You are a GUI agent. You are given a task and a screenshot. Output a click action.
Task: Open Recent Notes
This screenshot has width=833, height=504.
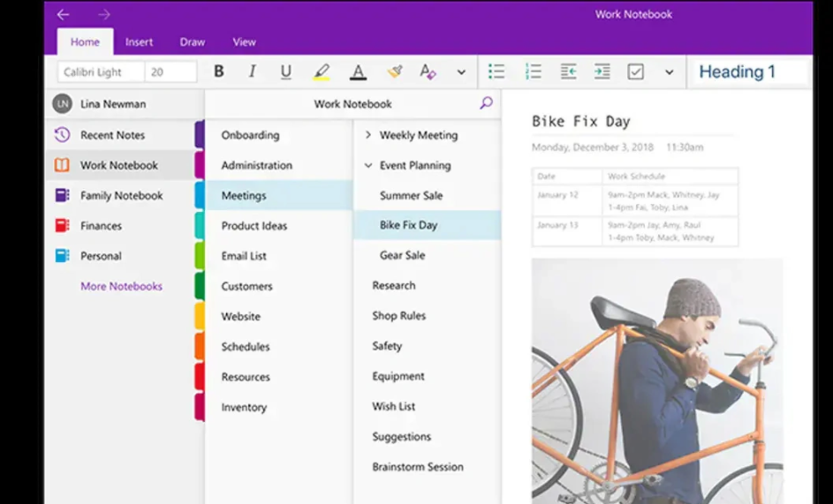(x=120, y=135)
